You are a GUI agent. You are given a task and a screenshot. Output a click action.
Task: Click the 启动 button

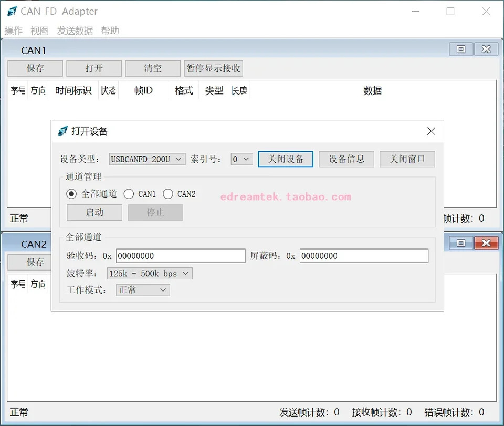(x=94, y=213)
